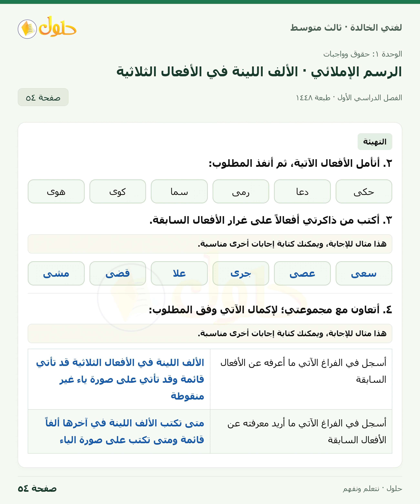Viewport: 420px width, 504px height.
Task: Click question ٢ heading أتأمل الأفعال الآتية
Action: point(300,163)
